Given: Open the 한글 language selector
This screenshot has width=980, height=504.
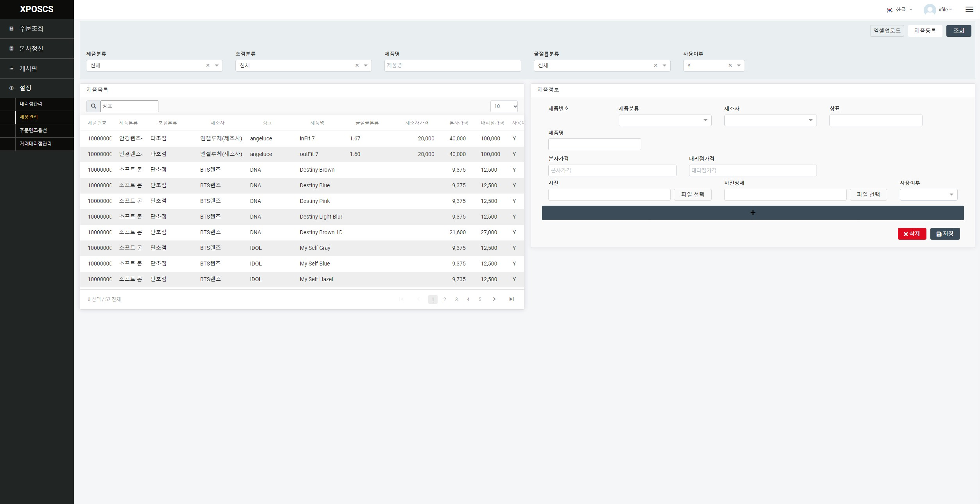Looking at the screenshot, I should [x=899, y=10].
